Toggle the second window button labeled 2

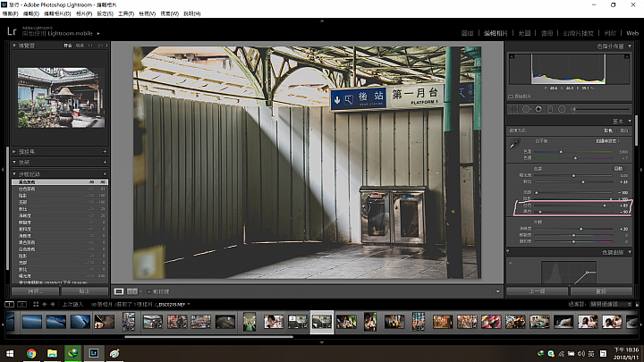pyautogui.click(x=22, y=304)
